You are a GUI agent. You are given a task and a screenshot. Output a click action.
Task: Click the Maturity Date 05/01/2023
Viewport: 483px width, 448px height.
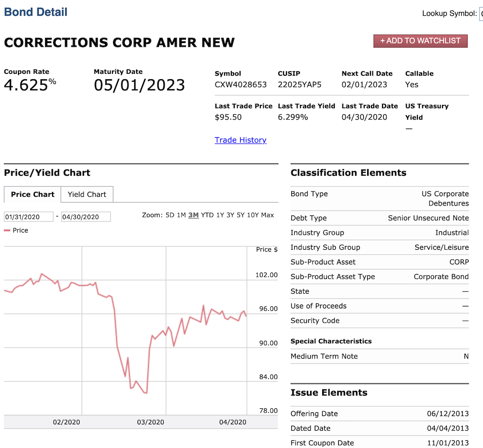[x=139, y=85]
